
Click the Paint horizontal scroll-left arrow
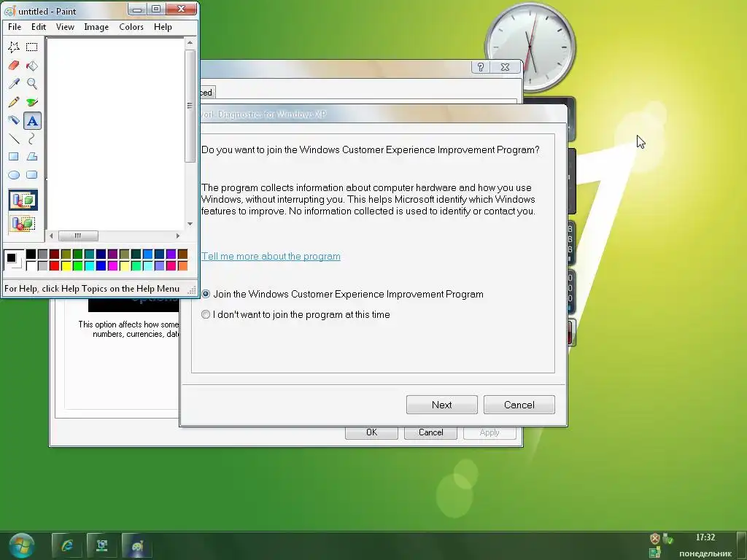pos(52,236)
